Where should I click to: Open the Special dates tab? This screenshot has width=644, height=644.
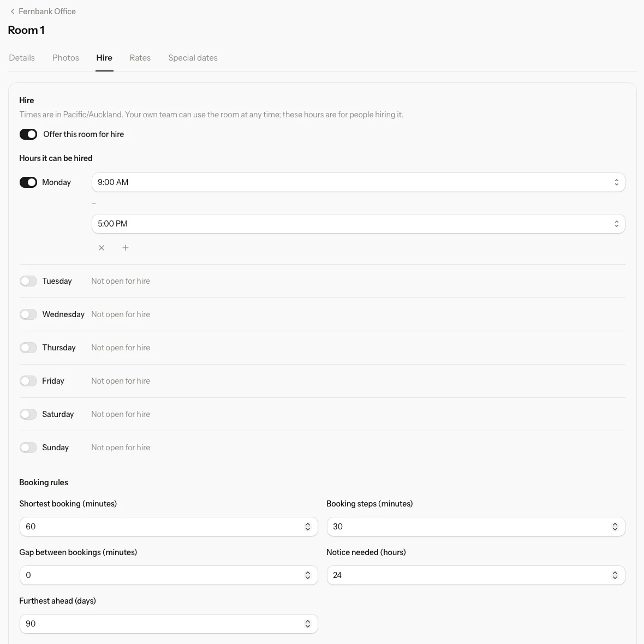point(193,58)
